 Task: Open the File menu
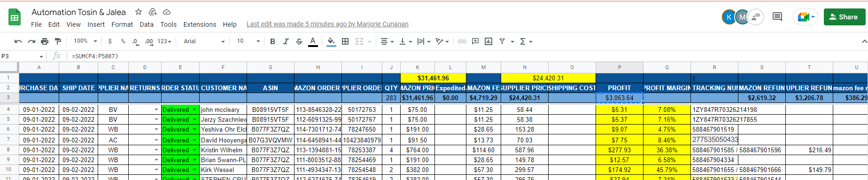click(x=36, y=24)
